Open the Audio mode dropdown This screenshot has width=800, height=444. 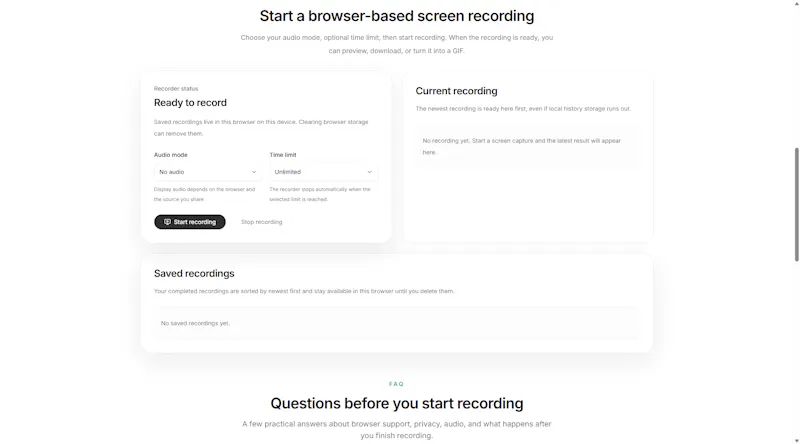[208, 172]
